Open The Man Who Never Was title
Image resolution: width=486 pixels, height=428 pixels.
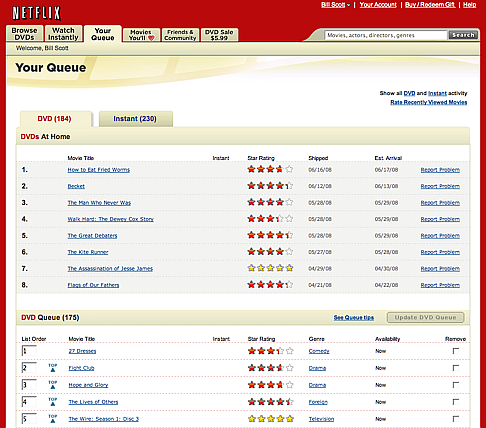point(99,203)
